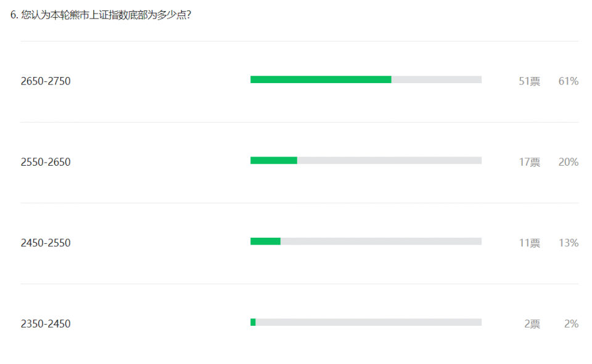
Task: Click the 17票 vote count
Action: click(x=529, y=162)
